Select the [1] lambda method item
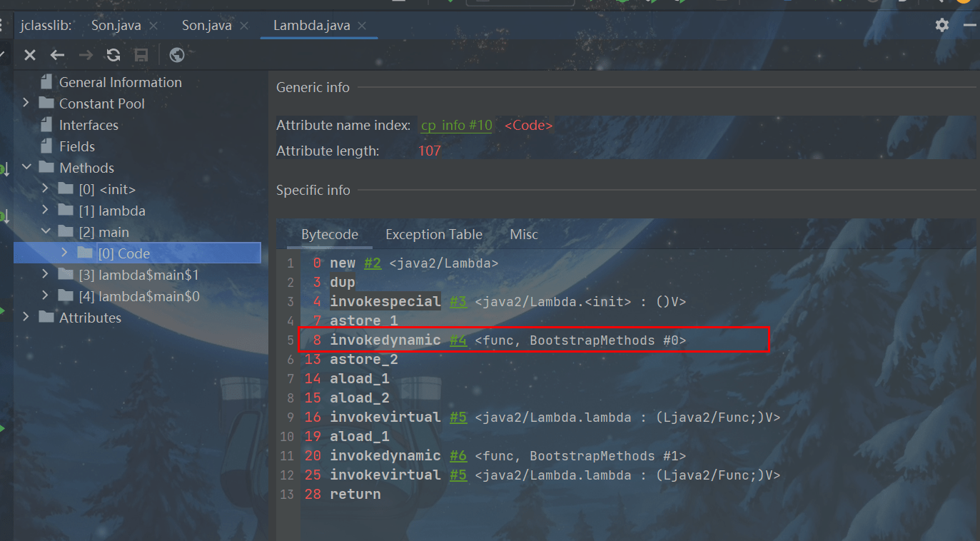This screenshot has width=980, height=541. [111, 211]
